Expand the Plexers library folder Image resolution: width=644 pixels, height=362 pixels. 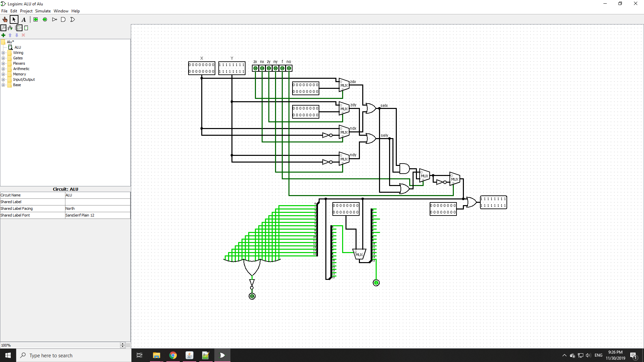pyautogui.click(x=3, y=63)
